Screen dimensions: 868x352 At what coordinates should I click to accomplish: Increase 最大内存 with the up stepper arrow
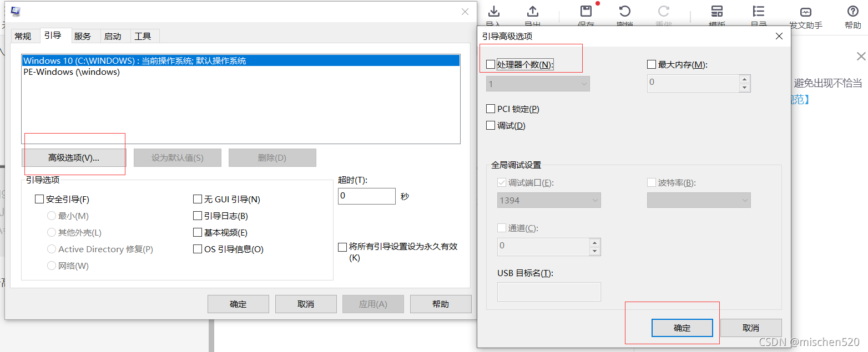click(x=745, y=79)
